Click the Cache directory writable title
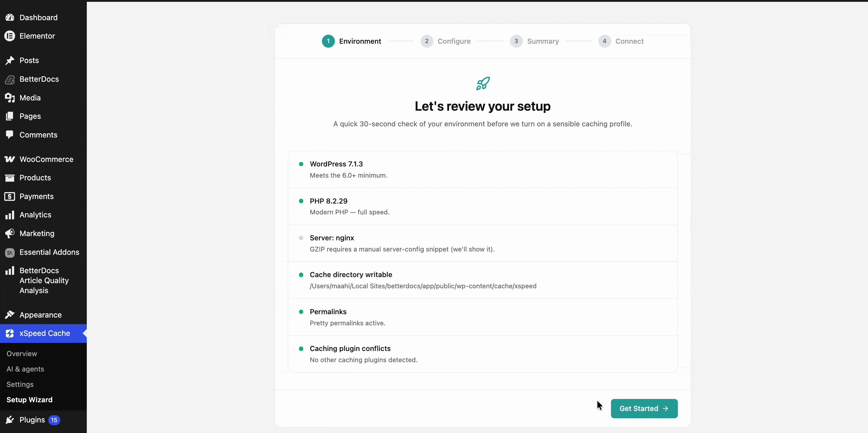The image size is (868, 433). point(351,274)
